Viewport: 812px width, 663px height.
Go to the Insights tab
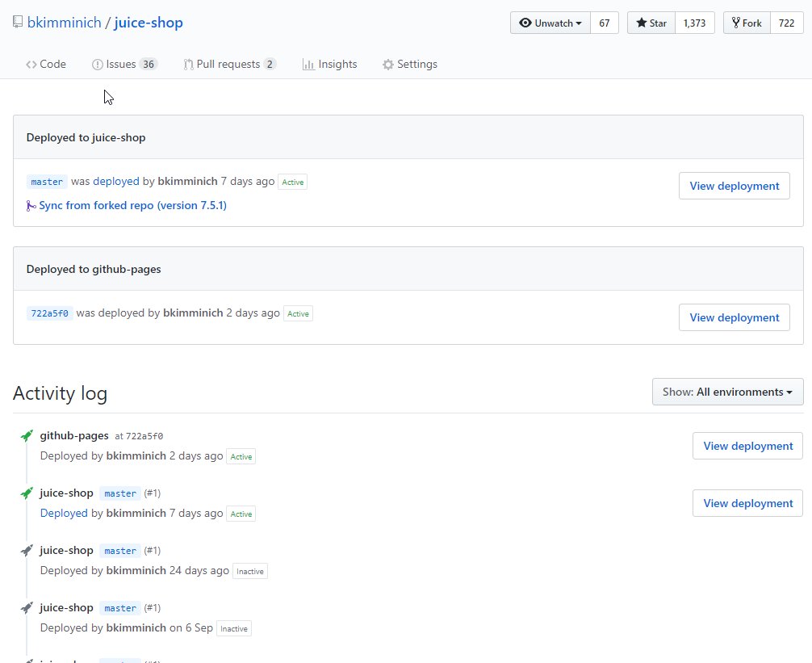click(x=330, y=65)
